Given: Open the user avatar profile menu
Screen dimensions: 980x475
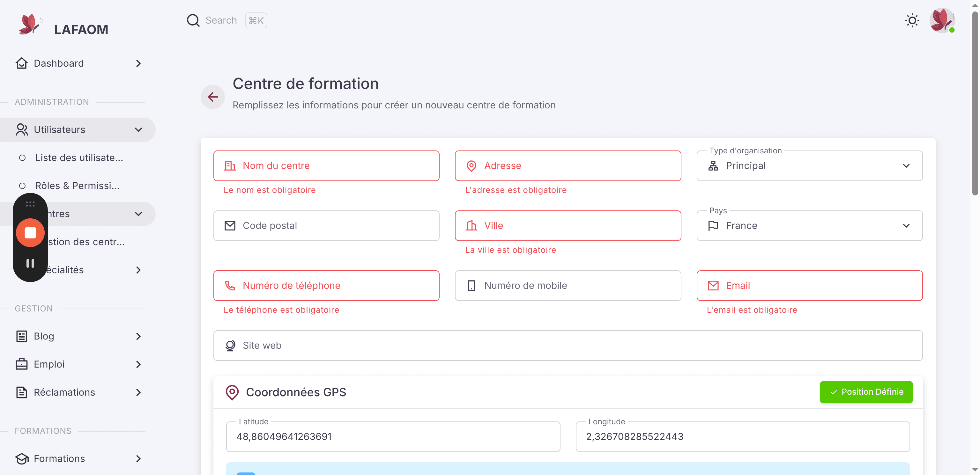Looking at the screenshot, I should [x=942, y=20].
